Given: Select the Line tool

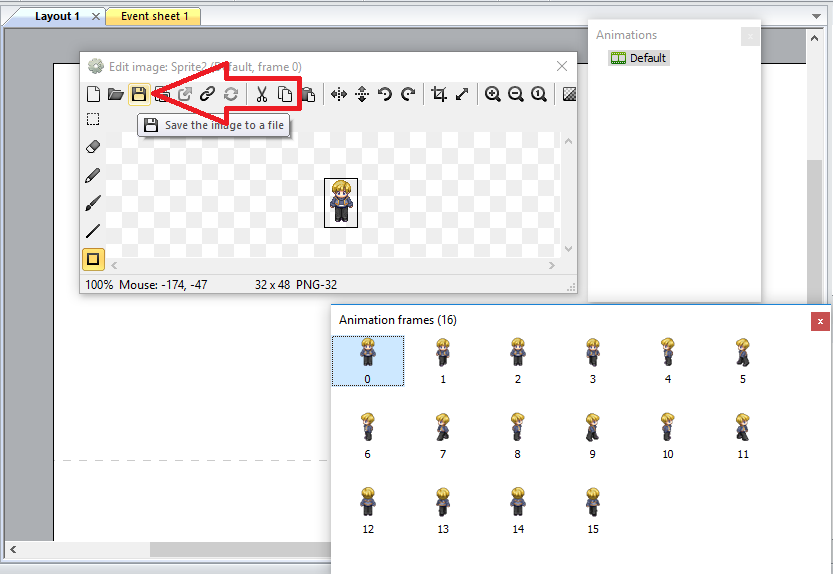Looking at the screenshot, I should click(x=93, y=231).
